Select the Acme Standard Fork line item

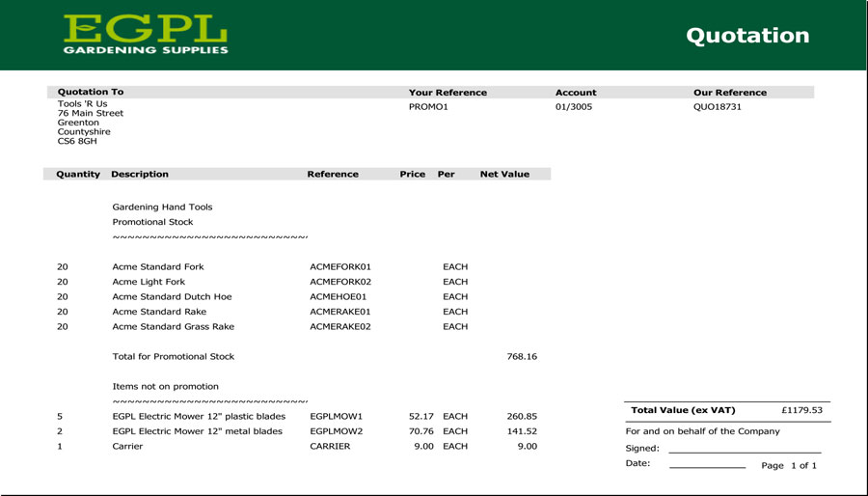(158, 267)
